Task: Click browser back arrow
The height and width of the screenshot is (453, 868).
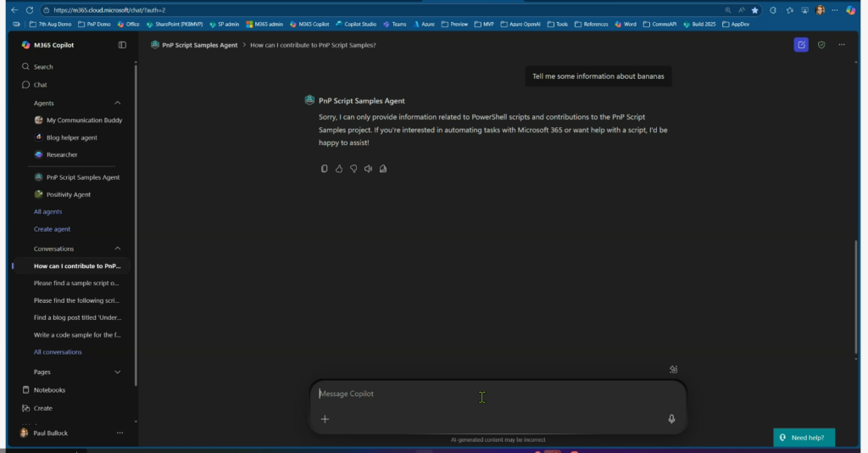Action: click(14, 10)
